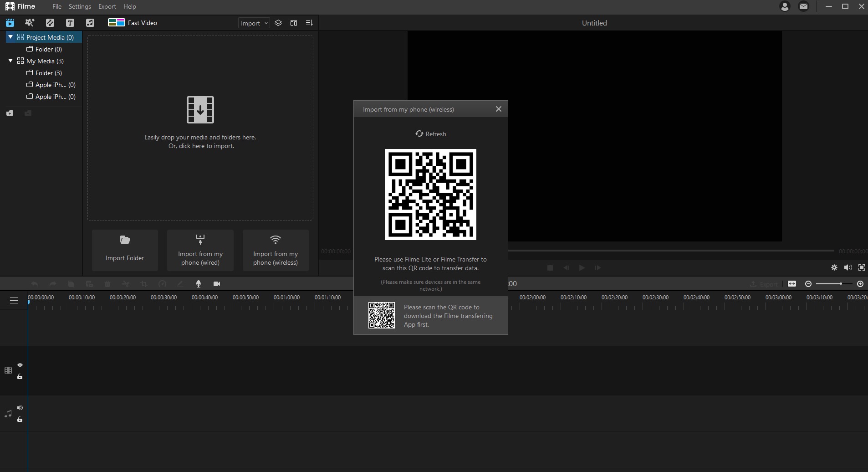
Task: Open the Text tab icon
Action: (70, 23)
